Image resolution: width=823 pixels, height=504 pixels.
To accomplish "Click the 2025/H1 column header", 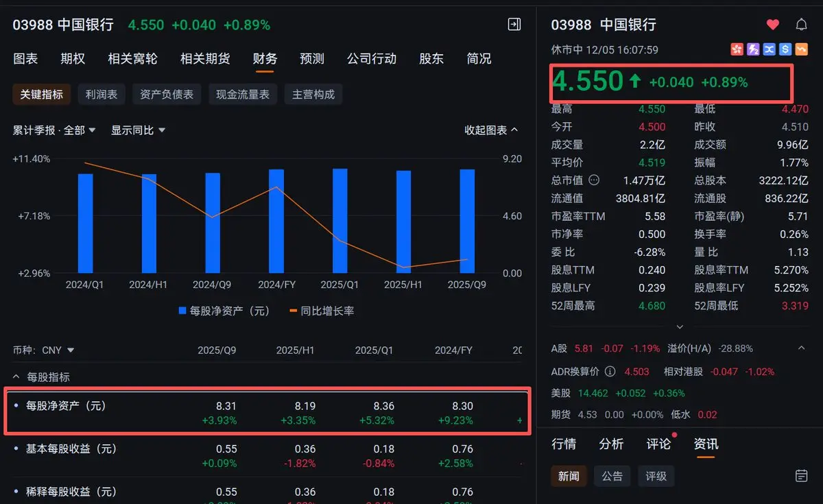I will tap(295, 350).
